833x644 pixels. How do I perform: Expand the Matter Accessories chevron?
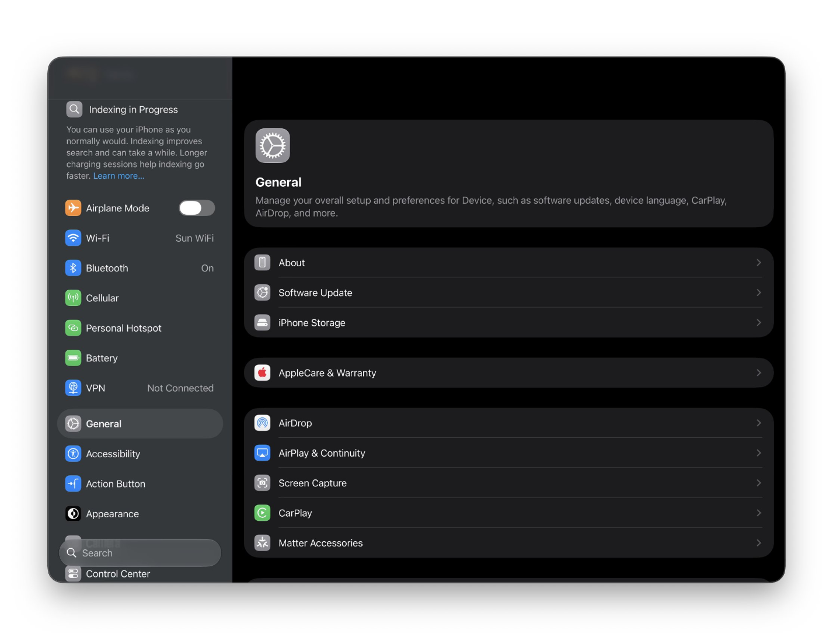point(759,543)
